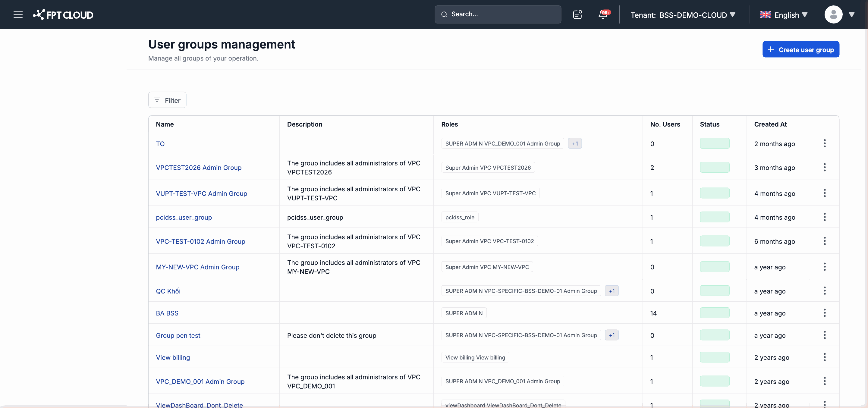Open actions menu for View billing row
868x408 pixels.
coord(825,357)
